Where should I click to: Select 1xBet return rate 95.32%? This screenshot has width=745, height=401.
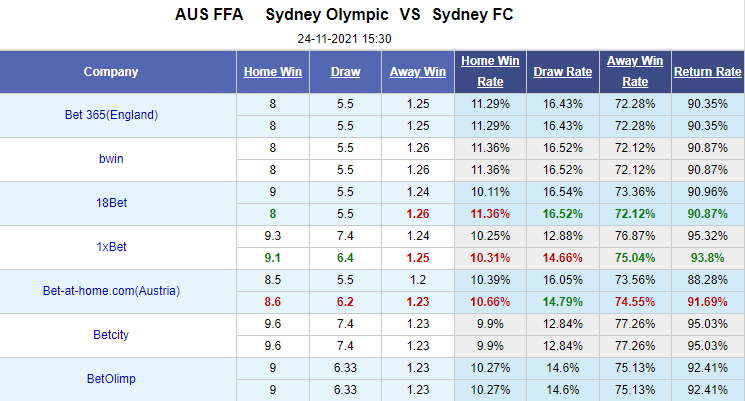point(707,236)
